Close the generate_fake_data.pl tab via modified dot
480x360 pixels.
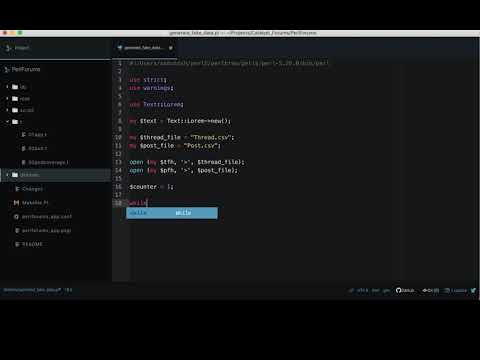tap(171, 48)
